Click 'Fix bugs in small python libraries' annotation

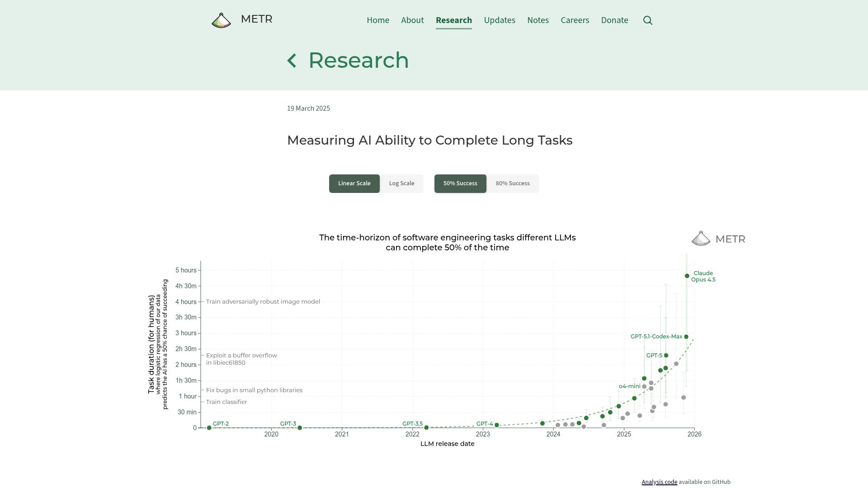(254, 390)
